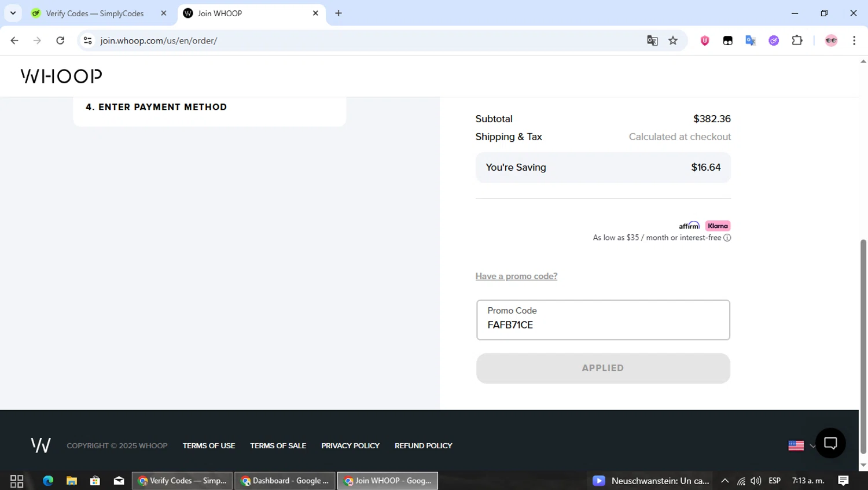This screenshot has height=490, width=868.
Task: Open the Google Translate extension icon
Action: [x=751, y=40]
